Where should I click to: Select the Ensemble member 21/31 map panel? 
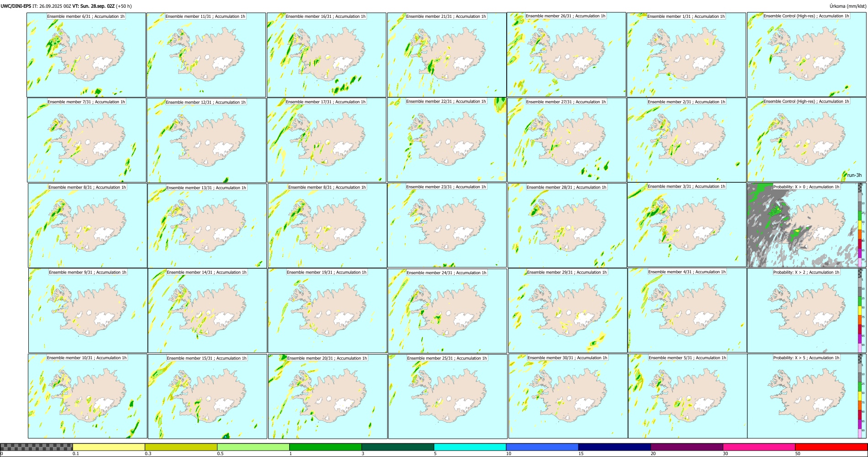click(x=447, y=55)
